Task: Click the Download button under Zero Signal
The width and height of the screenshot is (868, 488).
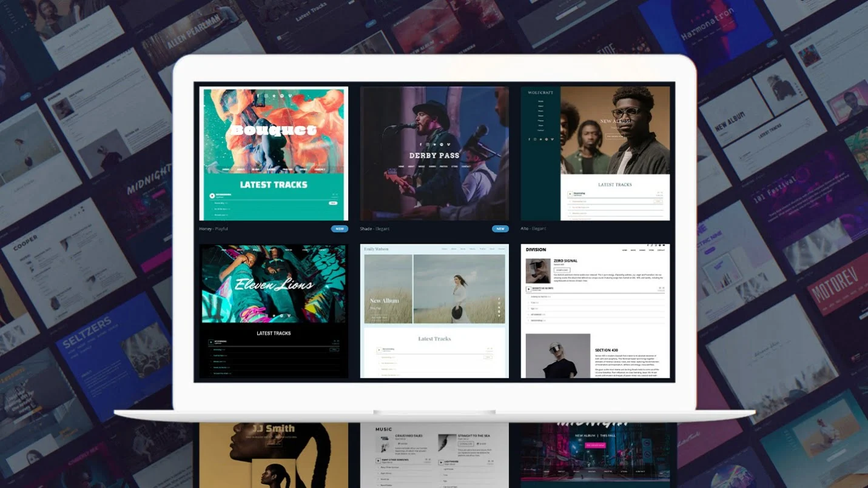Action: pyautogui.click(x=562, y=270)
